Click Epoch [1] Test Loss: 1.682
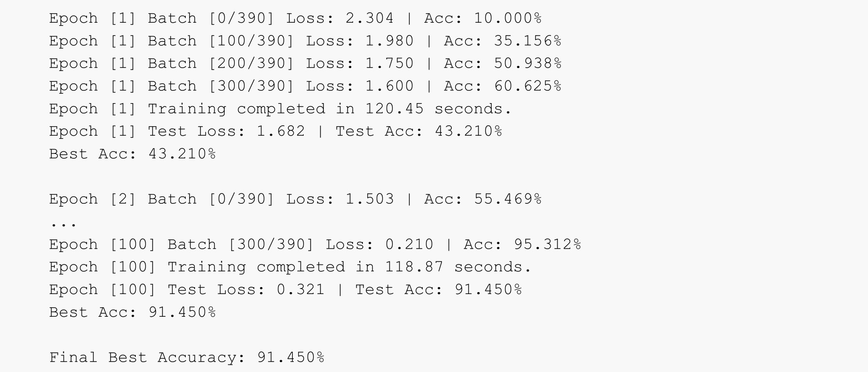This screenshot has width=868, height=372. pyautogui.click(x=177, y=132)
